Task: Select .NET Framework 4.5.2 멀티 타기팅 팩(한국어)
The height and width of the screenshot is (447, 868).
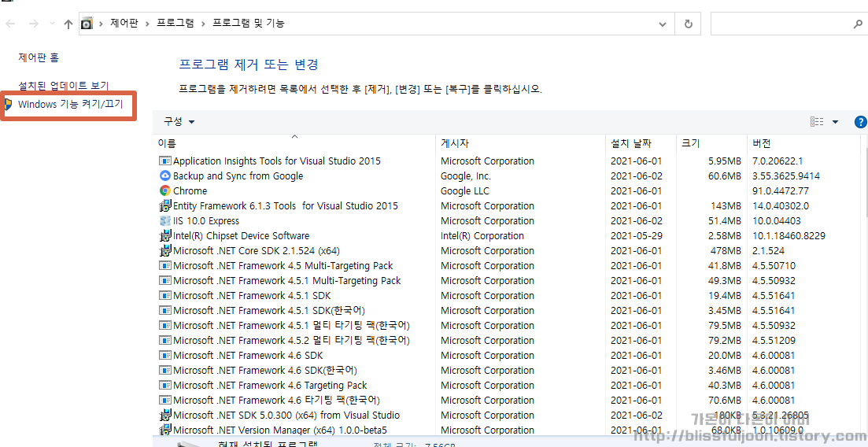Action: [x=292, y=341]
